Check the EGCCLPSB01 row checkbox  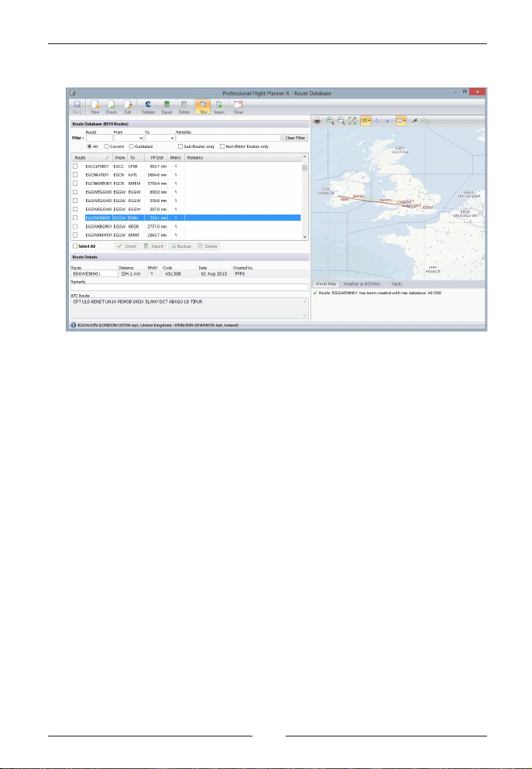tap(76, 167)
